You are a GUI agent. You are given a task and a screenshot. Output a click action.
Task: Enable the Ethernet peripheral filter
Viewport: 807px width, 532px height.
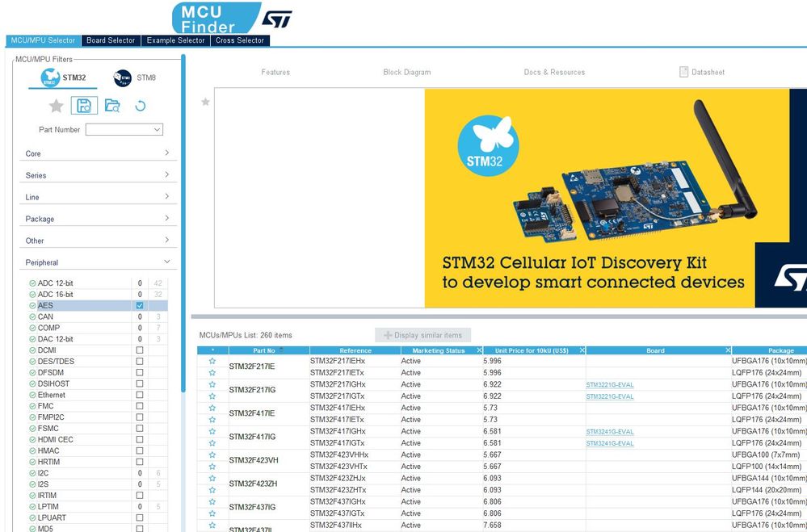140,395
